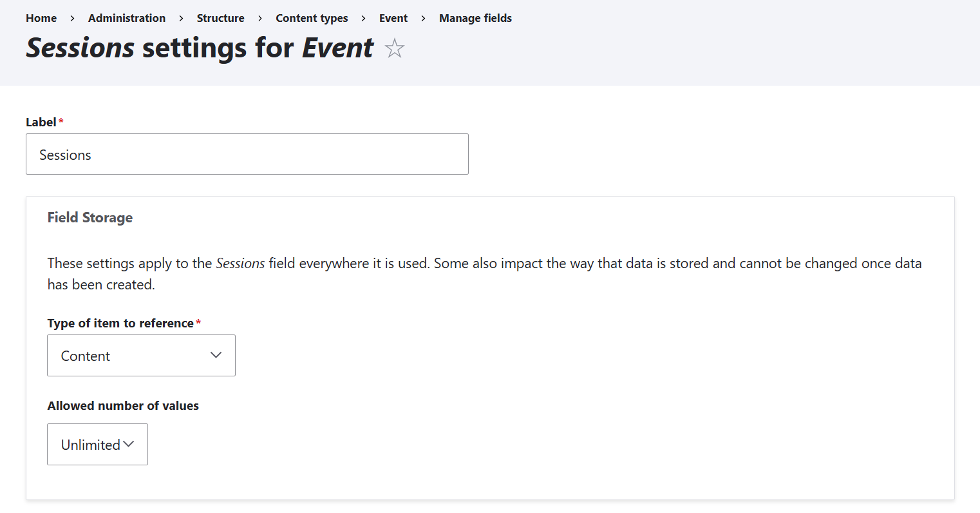
Task: Select the 'Sessions' text in the Label box
Action: [65, 154]
